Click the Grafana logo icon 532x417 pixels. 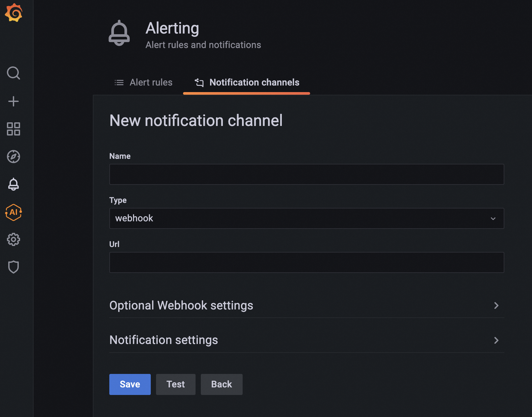pos(13,13)
